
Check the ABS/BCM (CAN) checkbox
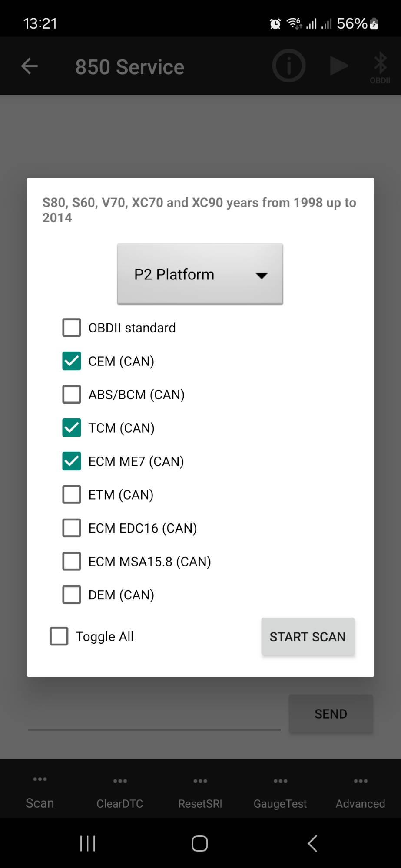[x=72, y=395]
